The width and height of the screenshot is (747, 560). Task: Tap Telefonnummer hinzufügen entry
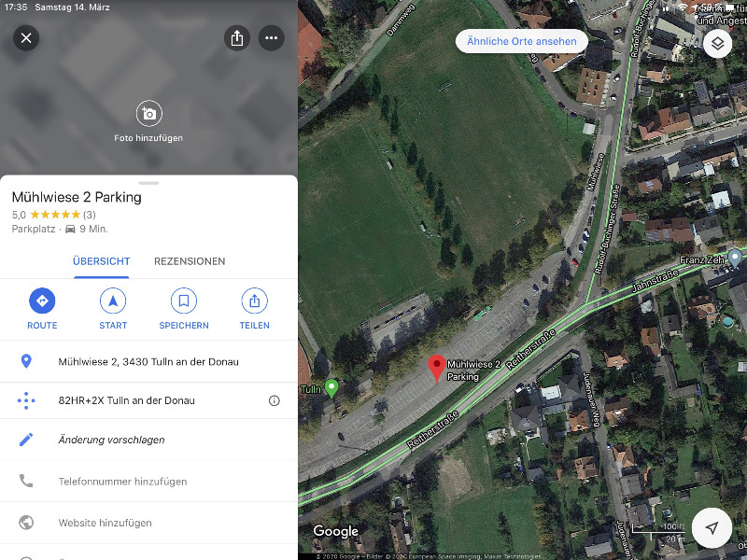click(x=148, y=482)
